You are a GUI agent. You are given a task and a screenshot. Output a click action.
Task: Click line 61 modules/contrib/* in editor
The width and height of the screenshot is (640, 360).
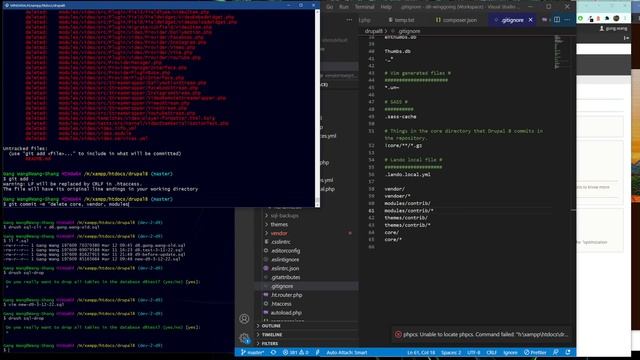coord(409,211)
